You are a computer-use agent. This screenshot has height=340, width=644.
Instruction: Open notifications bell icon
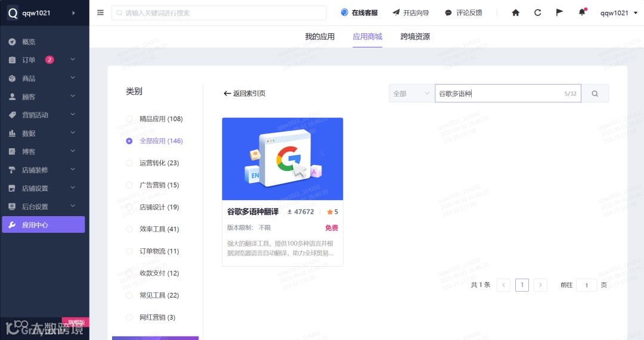point(582,13)
